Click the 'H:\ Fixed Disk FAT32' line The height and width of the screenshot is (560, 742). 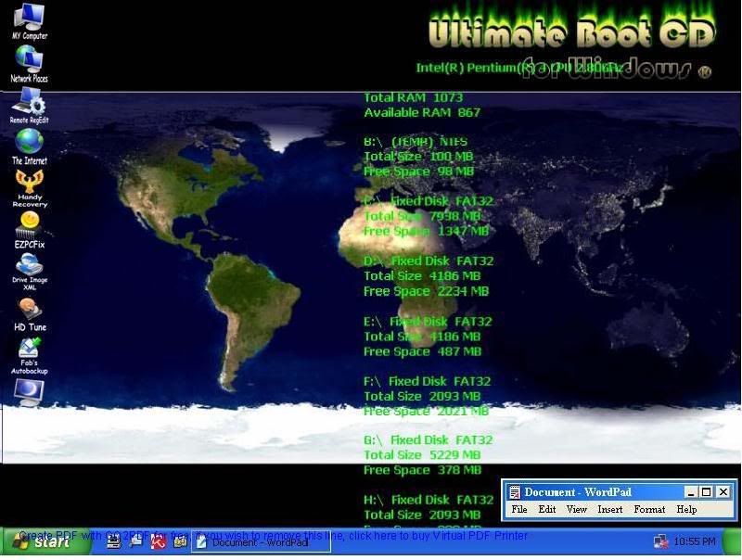pos(429,500)
